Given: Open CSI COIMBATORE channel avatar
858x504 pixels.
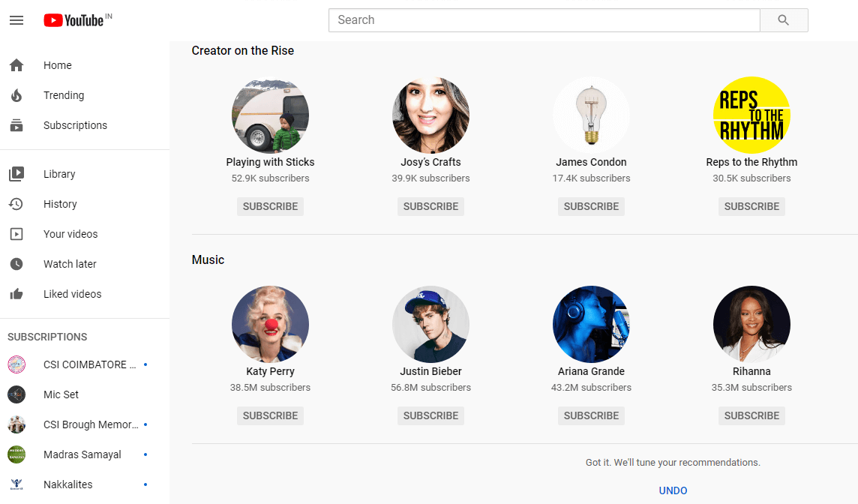Looking at the screenshot, I should 16,364.
